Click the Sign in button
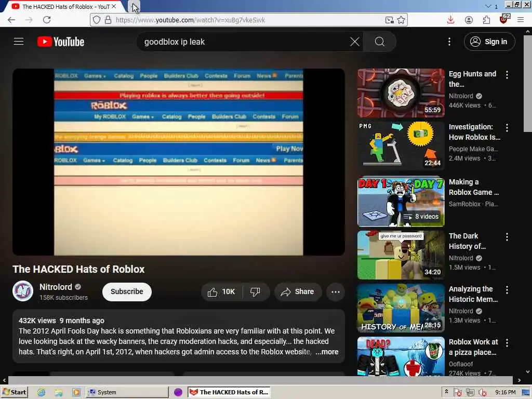The height and width of the screenshot is (399, 532). coord(489,42)
